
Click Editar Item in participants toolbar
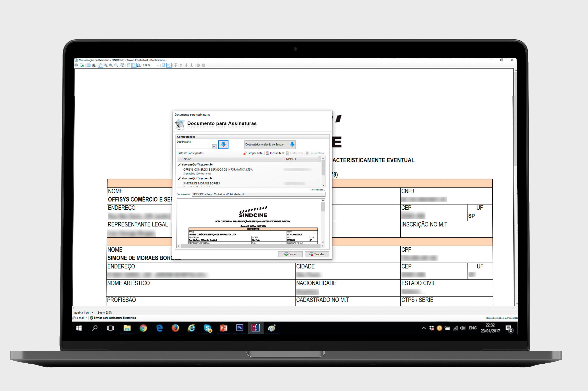point(295,153)
